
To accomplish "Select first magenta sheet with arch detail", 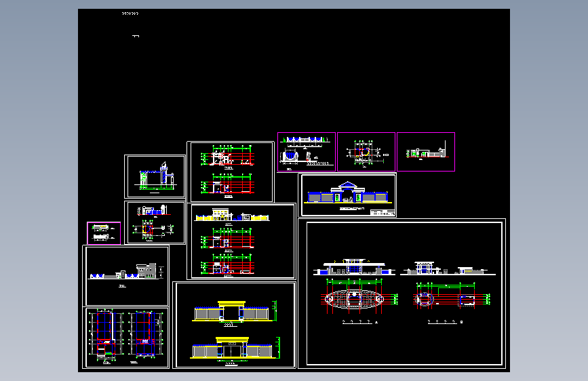I will tap(307, 152).
